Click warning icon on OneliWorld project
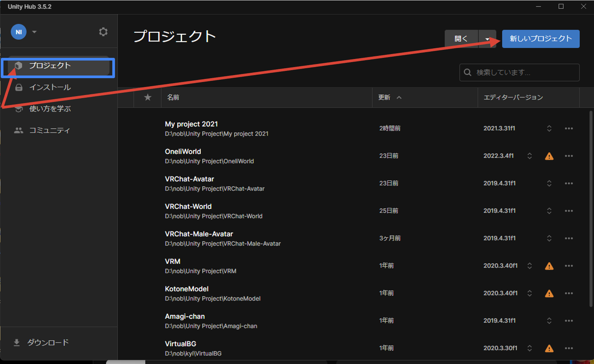This screenshot has height=364, width=594. 549,156
